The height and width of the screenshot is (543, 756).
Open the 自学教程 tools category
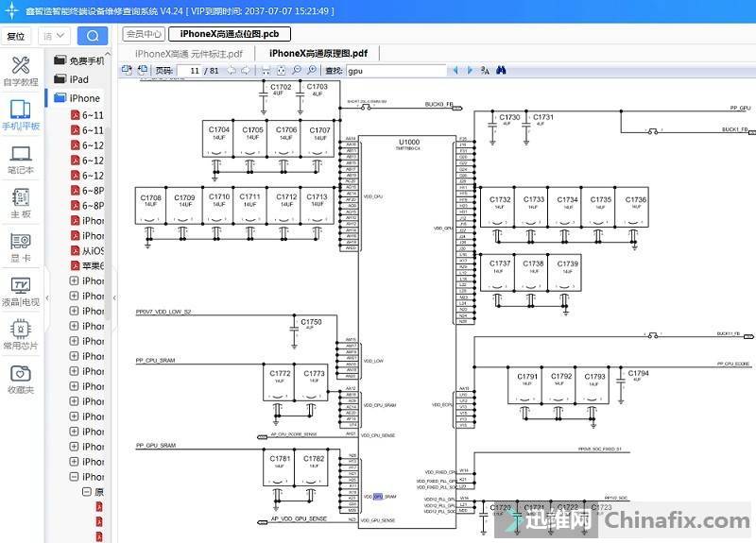20,70
